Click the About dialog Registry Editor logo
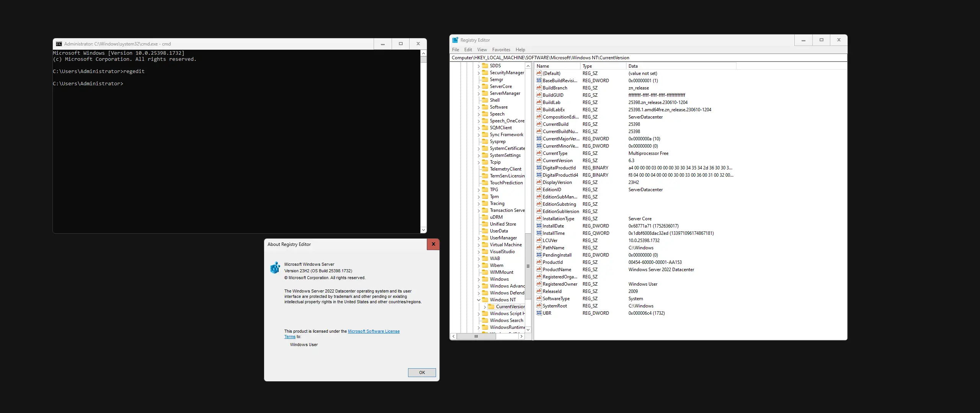The height and width of the screenshot is (413, 980). [x=275, y=268]
